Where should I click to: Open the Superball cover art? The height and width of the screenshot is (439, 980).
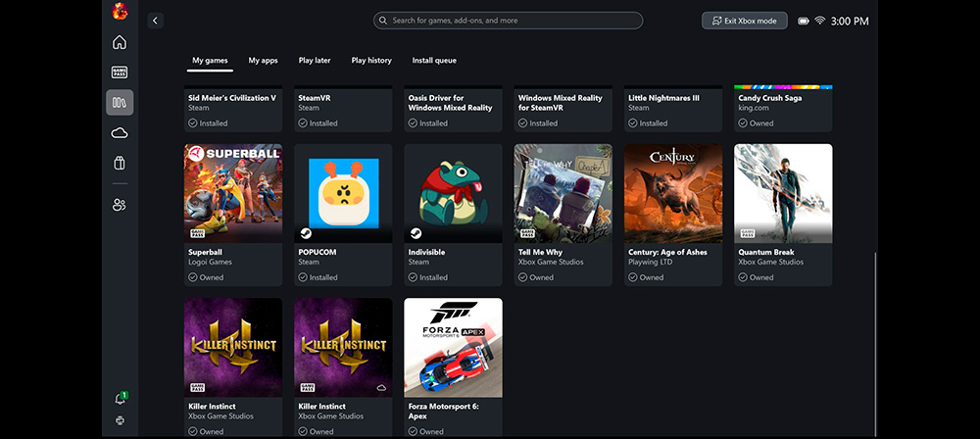pyautogui.click(x=233, y=193)
